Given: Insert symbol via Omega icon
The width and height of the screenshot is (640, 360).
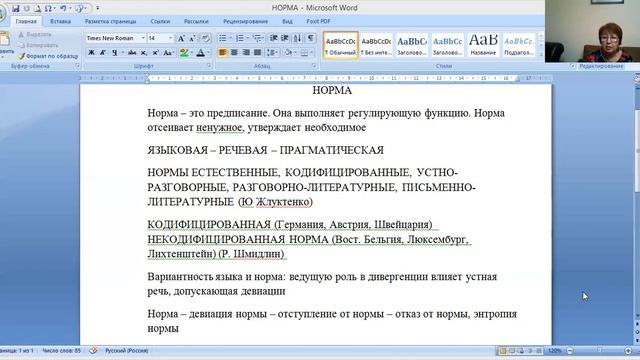Looking at the screenshot, I should 48,8.
